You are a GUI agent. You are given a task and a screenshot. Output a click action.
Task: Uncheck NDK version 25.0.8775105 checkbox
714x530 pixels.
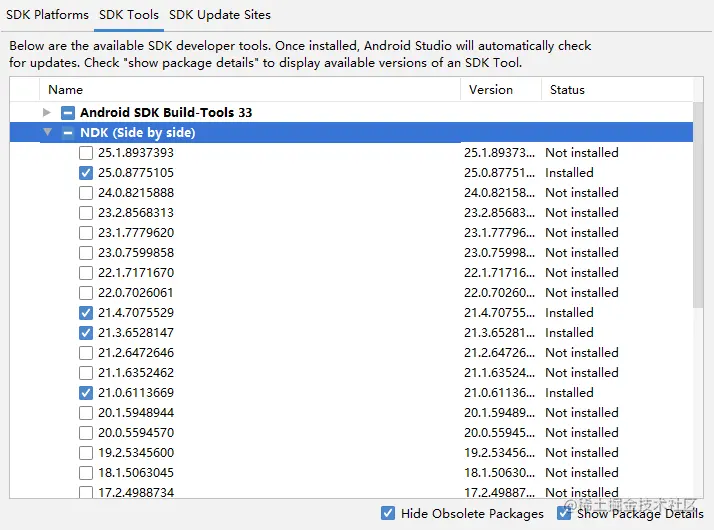coord(86,173)
